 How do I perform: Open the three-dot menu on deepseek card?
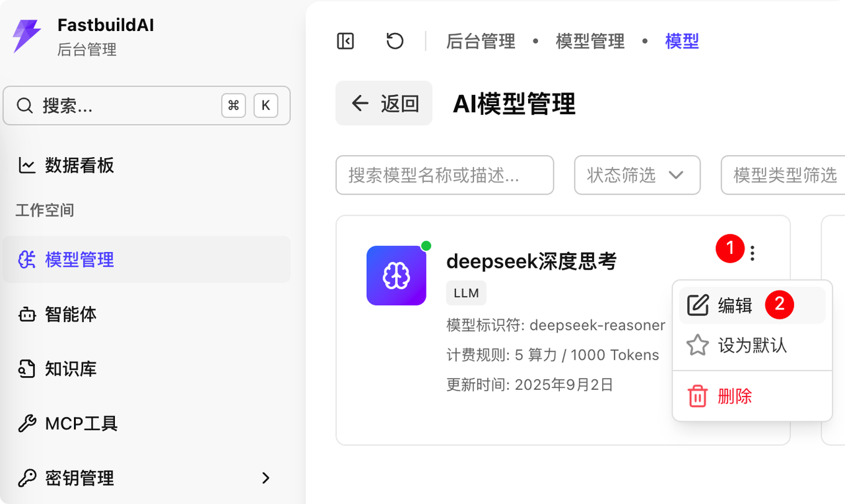(752, 253)
